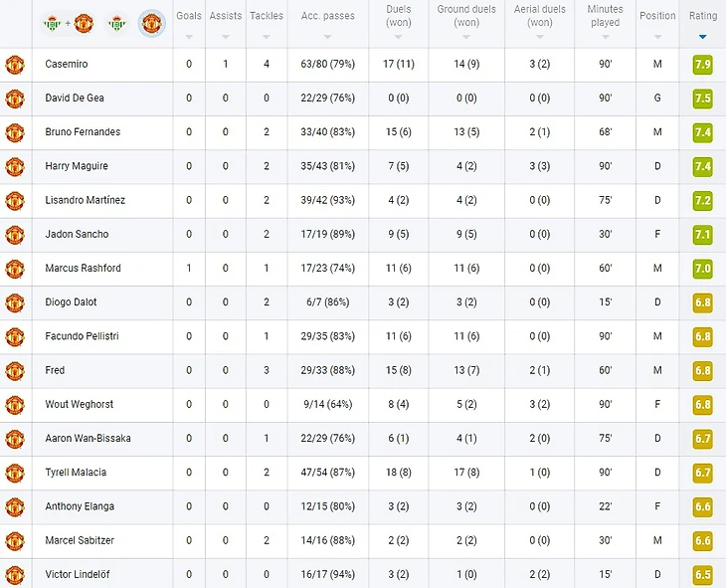Screen dimensions: 726x588
Task: Click the team badge next to Victor Lindelöf
Action: pos(15,575)
